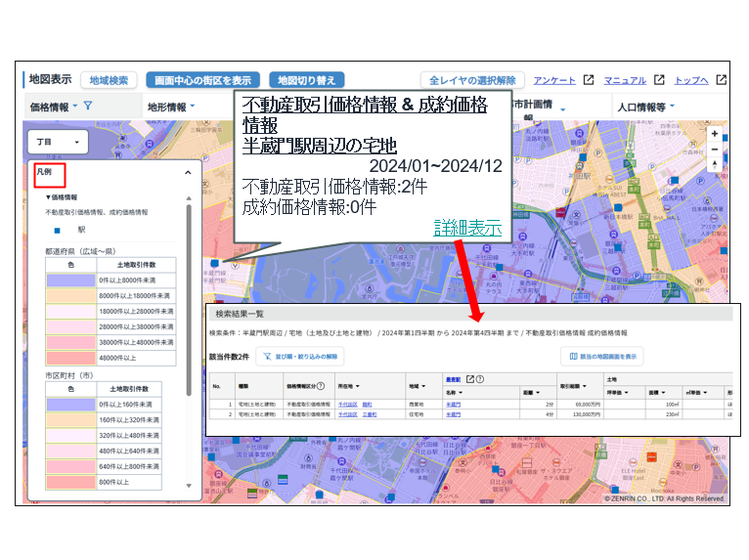Zoom out the map with minus button

(715, 149)
